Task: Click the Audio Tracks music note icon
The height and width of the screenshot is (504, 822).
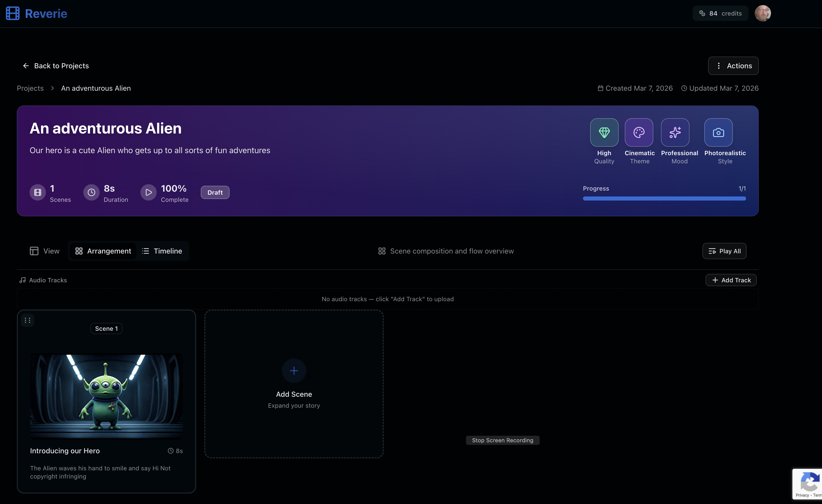Action: click(22, 280)
